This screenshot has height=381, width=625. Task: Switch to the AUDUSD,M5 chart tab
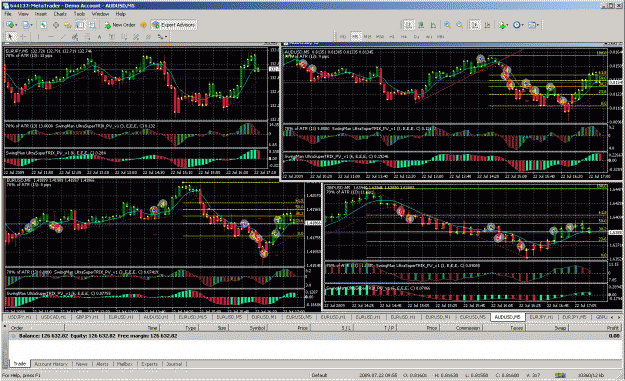(507, 317)
